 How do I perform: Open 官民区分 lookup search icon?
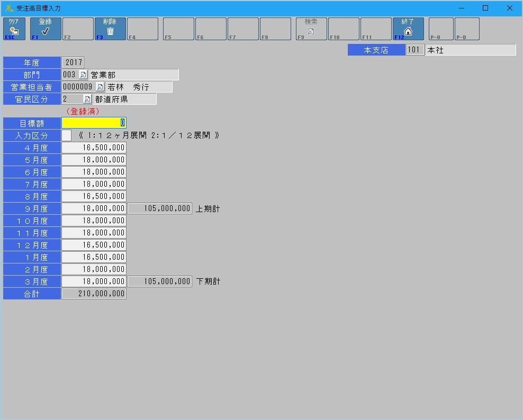[x=87, y=99]
